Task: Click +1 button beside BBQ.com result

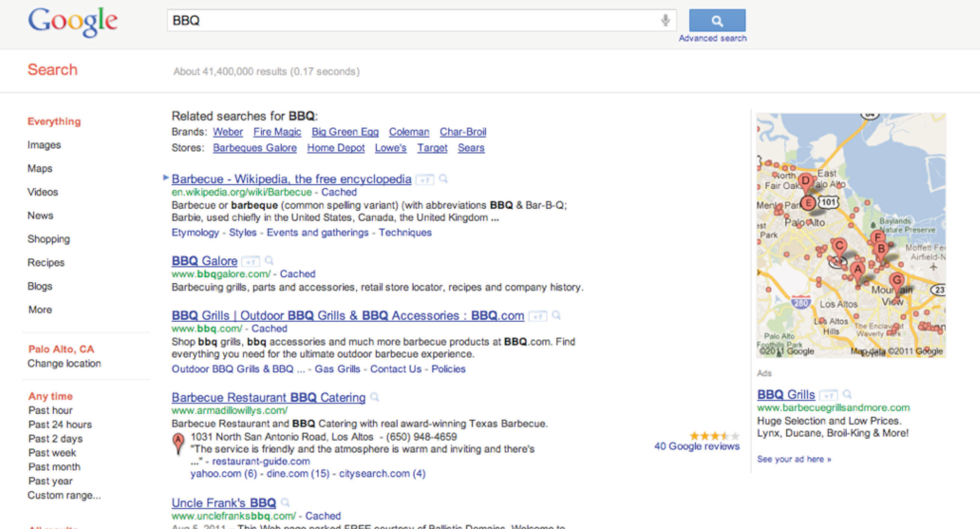Action: point(538,316)
